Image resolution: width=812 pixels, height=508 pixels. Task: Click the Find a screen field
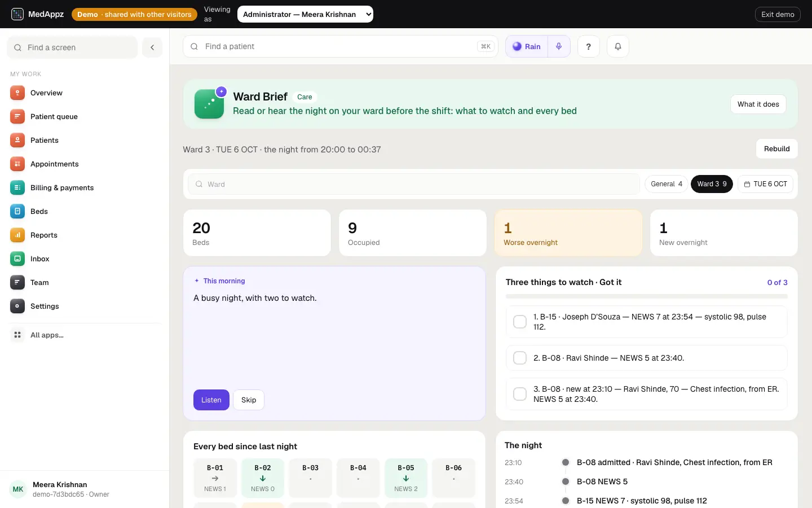(72, 47)
